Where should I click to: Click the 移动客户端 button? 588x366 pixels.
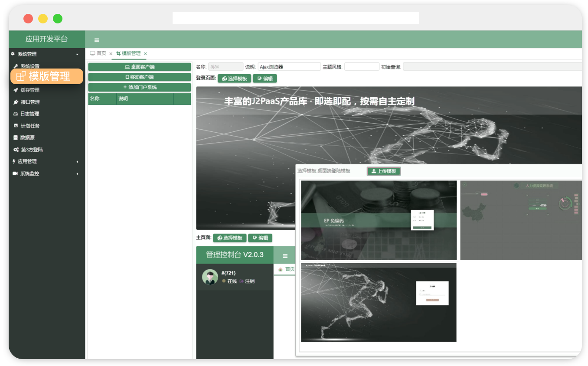[140, 77]
